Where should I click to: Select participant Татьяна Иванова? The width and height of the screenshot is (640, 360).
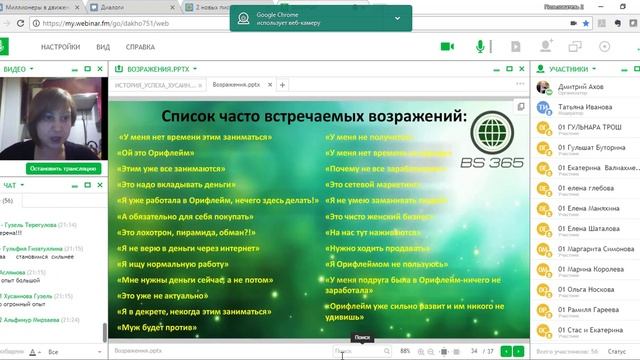585,107
